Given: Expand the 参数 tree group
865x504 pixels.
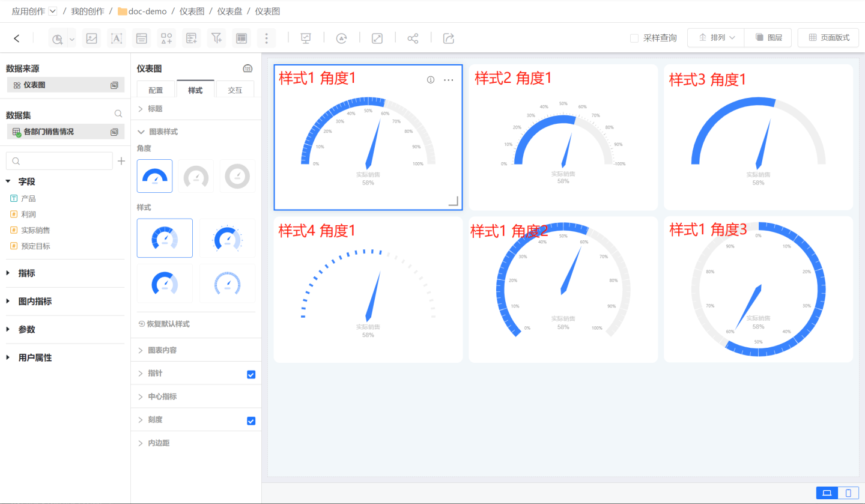Looking at the screenshot, I should [8, 329].
